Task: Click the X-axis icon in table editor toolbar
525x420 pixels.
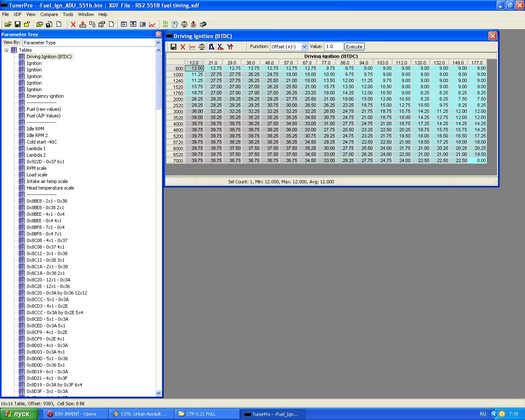Action: tap(220, 47)
